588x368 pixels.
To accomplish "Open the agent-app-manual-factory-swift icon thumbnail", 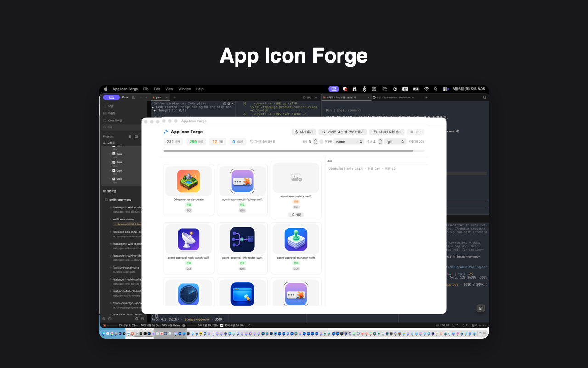I will [242, 181].
